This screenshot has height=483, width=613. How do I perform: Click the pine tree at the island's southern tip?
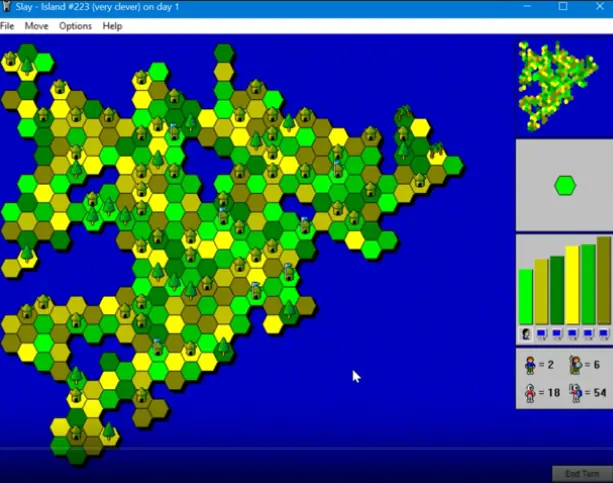coord(109,431)
